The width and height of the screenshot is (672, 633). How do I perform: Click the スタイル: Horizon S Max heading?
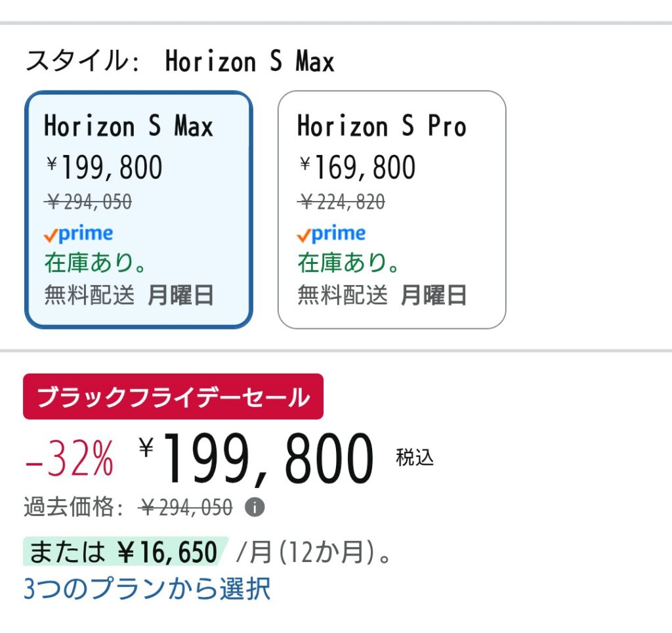[180, 62]
